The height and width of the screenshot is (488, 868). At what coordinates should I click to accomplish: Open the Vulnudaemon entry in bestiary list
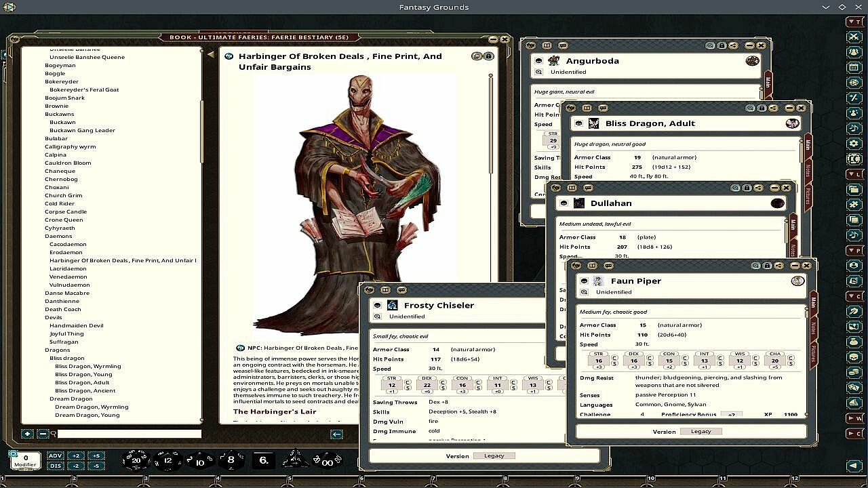click(69, 285)
